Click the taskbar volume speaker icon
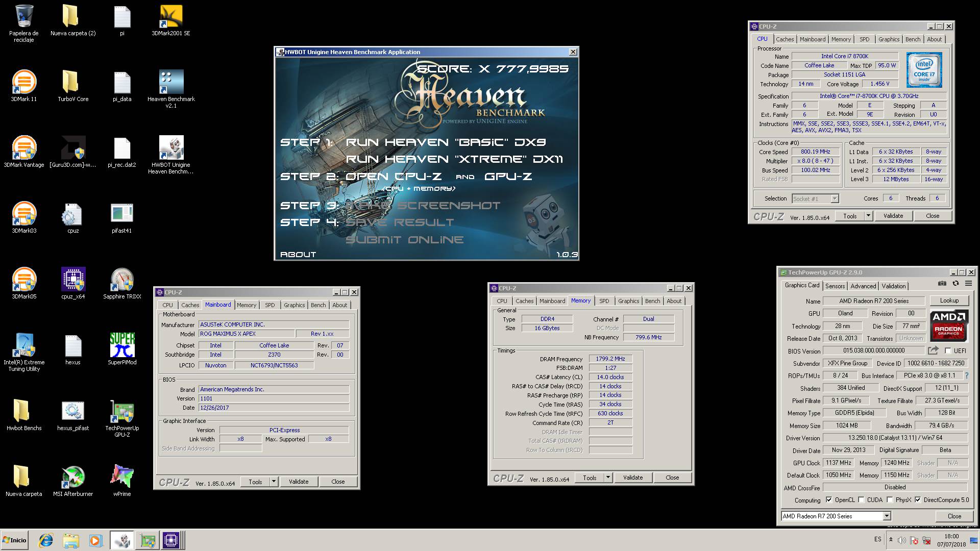Viewport: 980px width, 551px height. click(x=902, y=540)
